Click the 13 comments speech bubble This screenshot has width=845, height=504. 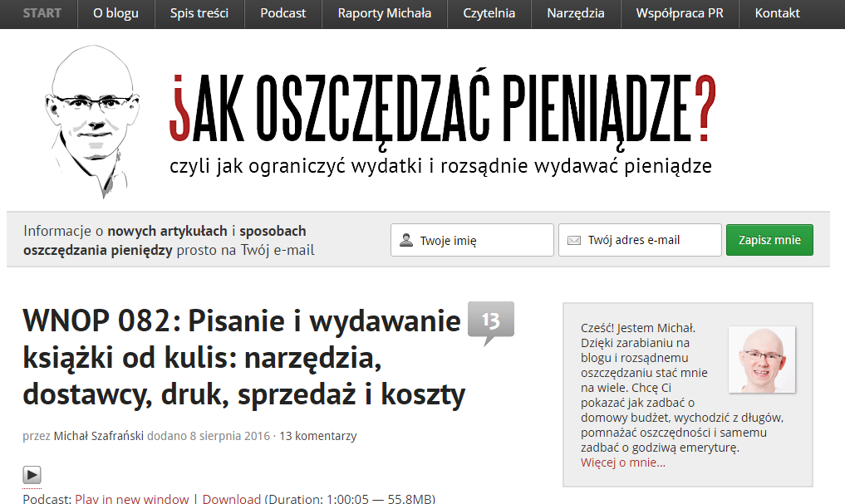pyautogui.click(x=491, y=322)
